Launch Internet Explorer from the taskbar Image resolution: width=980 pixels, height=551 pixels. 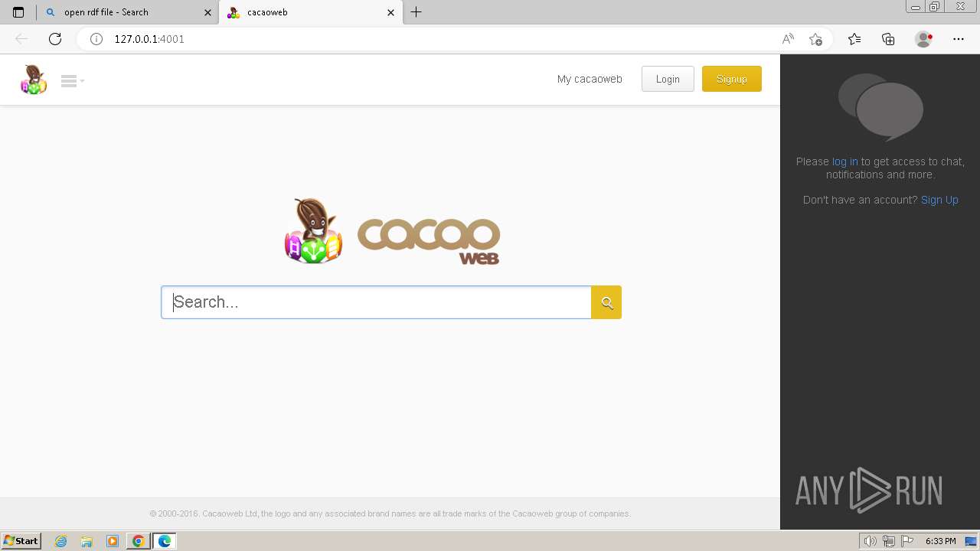61,541
